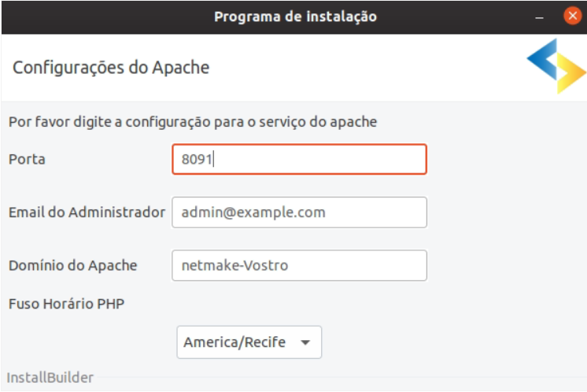
Task: Expand the timezone dropdown arrow
Action: click(x=305, y=342)
